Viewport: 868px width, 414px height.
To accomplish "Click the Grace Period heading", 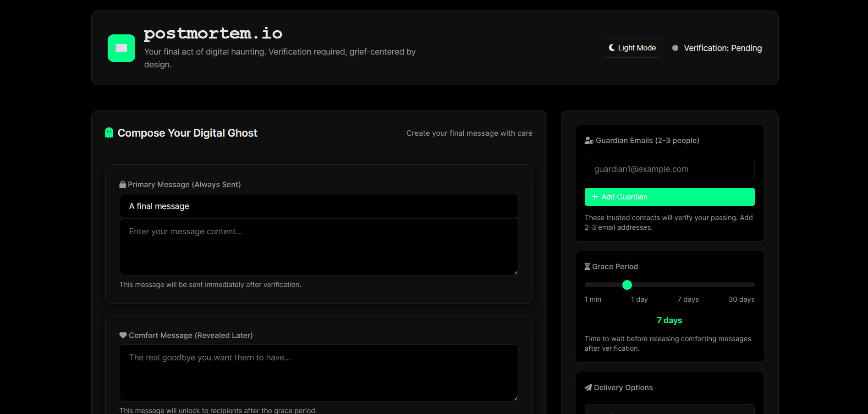I will click(615, 266).
